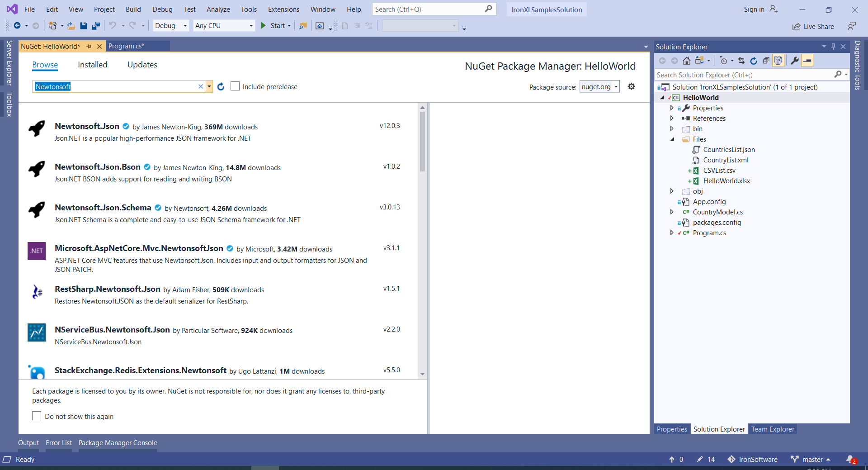Switch to the Program.cs* tab
Screen dimensions: 868x470
point(126,46)
